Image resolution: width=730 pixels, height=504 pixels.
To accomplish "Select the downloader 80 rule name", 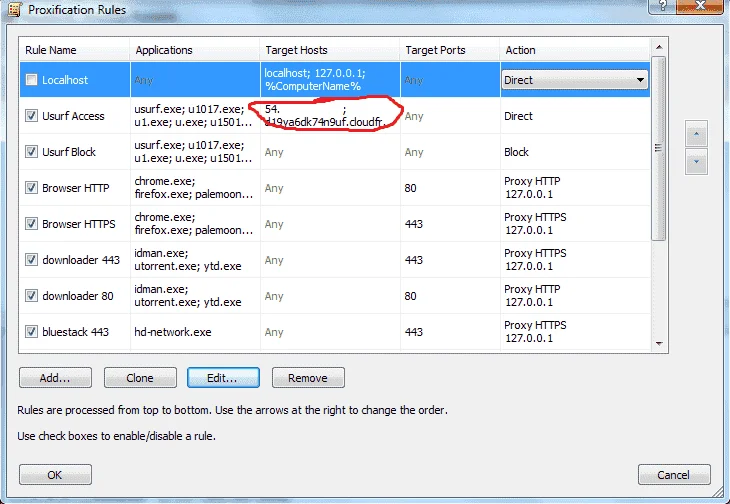I will click(78, 296).
